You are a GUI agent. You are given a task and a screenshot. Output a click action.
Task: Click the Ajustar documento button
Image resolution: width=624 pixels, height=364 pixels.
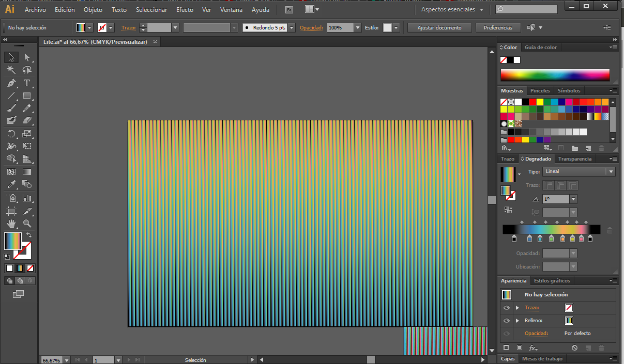(439, 27)
